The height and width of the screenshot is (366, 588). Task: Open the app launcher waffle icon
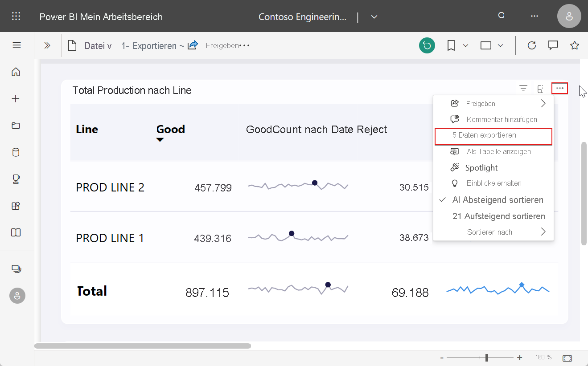tap(16, 16)
